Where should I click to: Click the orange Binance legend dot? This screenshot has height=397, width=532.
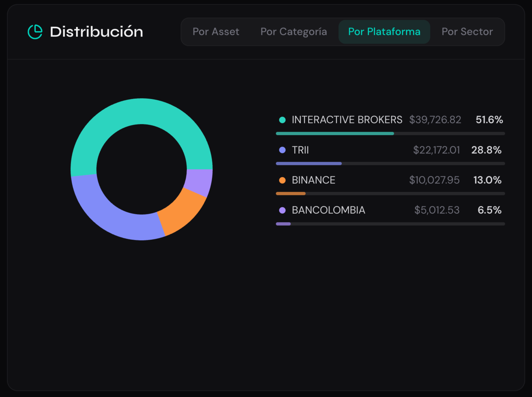(282, 180)
